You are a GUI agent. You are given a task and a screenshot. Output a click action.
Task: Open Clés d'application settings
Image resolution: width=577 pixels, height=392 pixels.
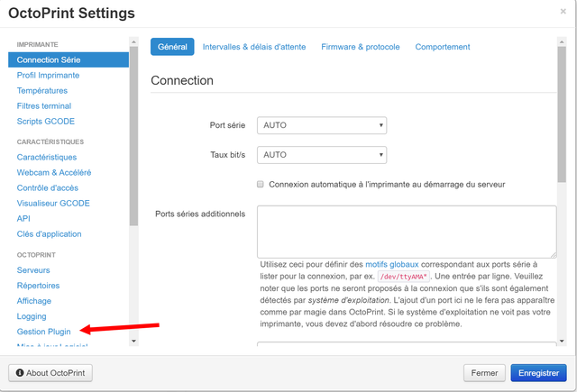(50, 234)
